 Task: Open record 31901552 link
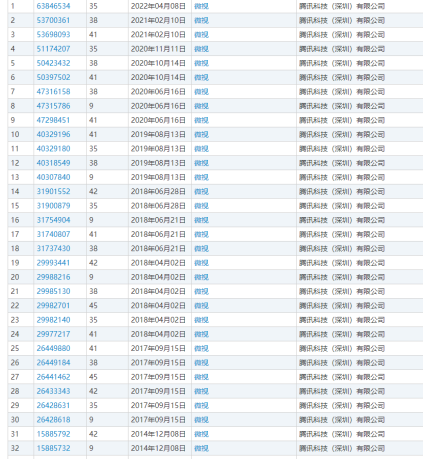coord(53,191)
